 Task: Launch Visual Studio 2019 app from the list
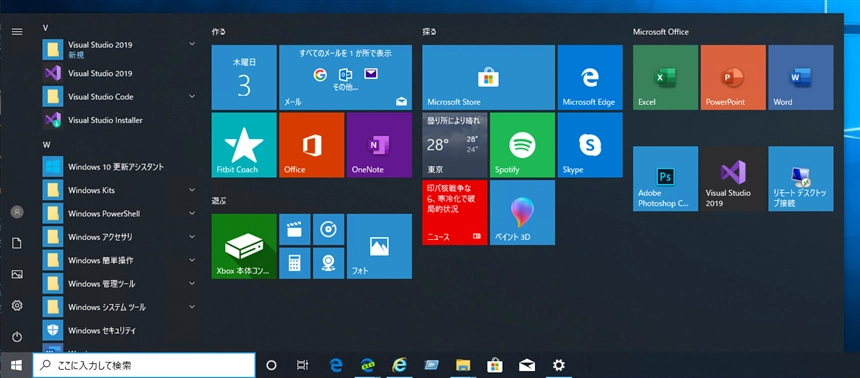(121, 73)
